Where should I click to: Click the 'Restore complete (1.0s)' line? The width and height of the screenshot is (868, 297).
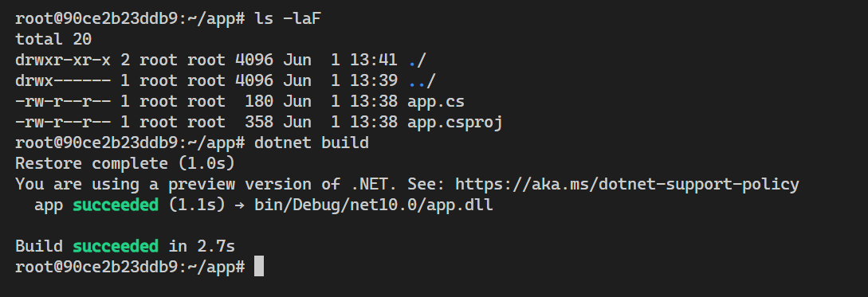pos(125,164)
